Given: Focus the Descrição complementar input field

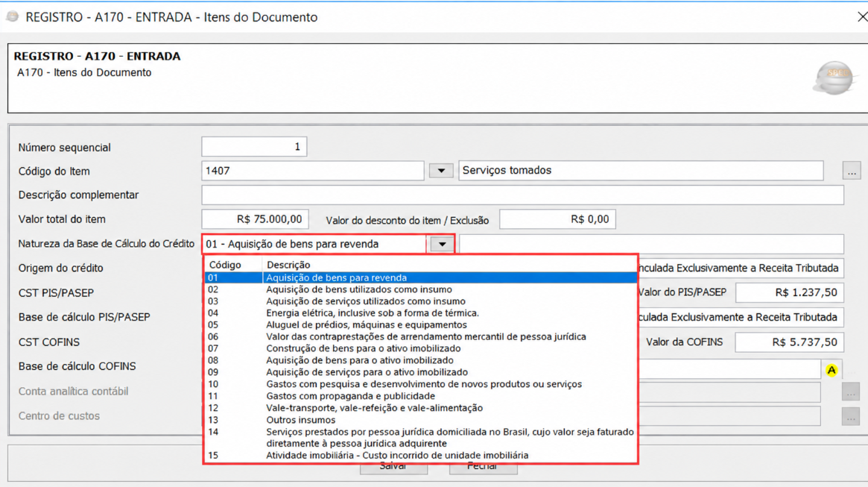Looking at the screenshot, I should 522,195.
